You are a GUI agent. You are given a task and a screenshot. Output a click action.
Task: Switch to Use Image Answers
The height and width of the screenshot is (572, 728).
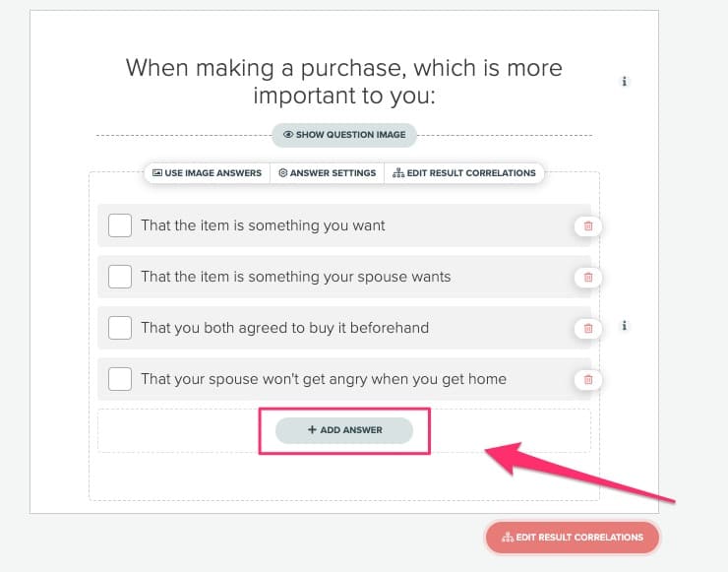208,173
